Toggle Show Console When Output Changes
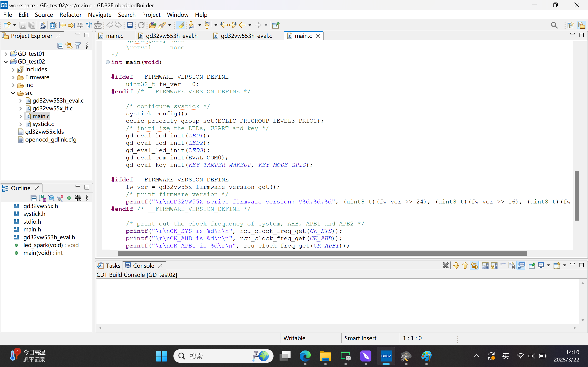Viewport: 588px width, 367px height. [x=521, y=265]
